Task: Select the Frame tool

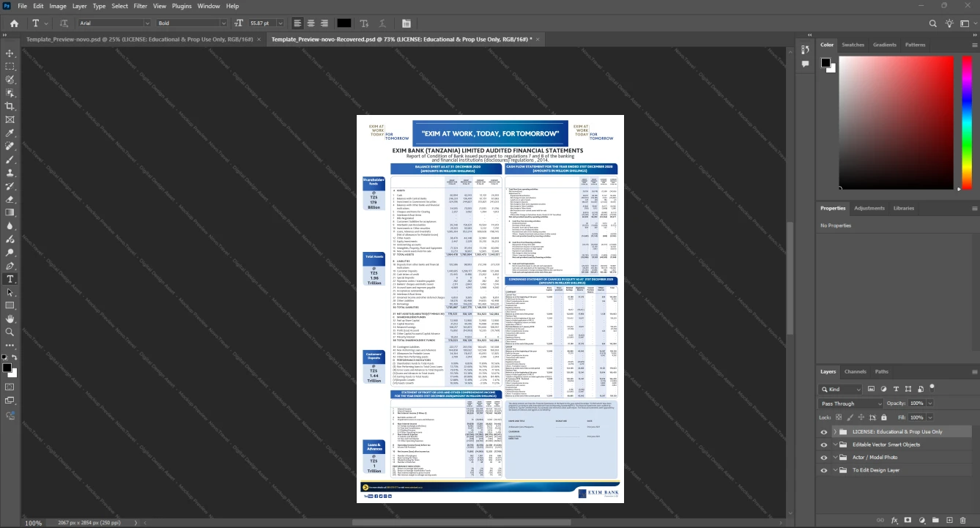Action: (10, 119)
